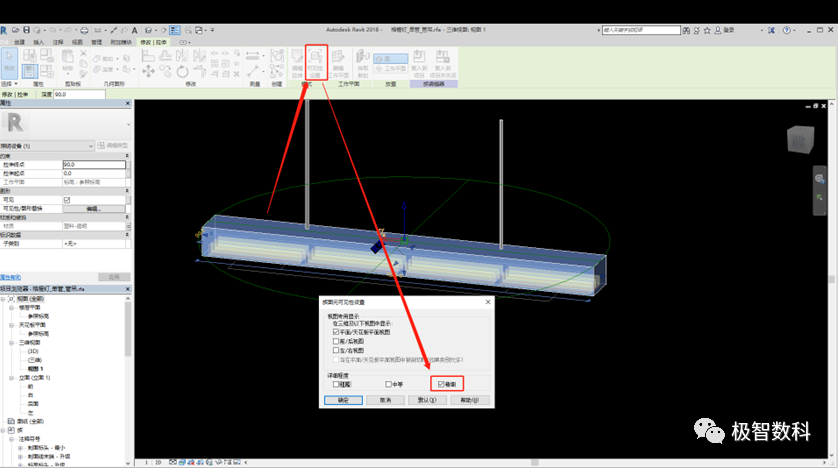
Task: Click the Save icon in quick access toolbar
Action: click(26, 30)
